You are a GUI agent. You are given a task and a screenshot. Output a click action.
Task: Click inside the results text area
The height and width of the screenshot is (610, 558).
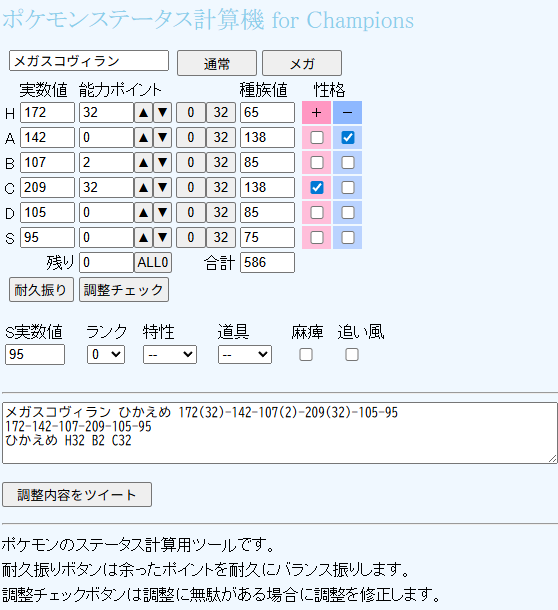click(280, 433)
